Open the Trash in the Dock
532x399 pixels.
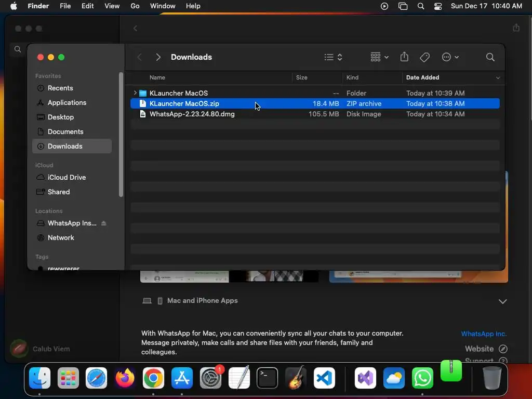click(x=492, y=378)
